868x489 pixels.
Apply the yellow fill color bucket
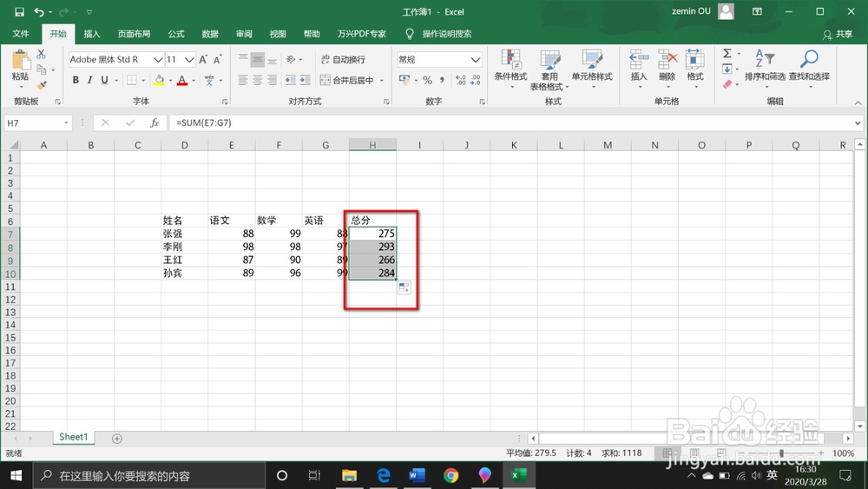tap(159, 80)
